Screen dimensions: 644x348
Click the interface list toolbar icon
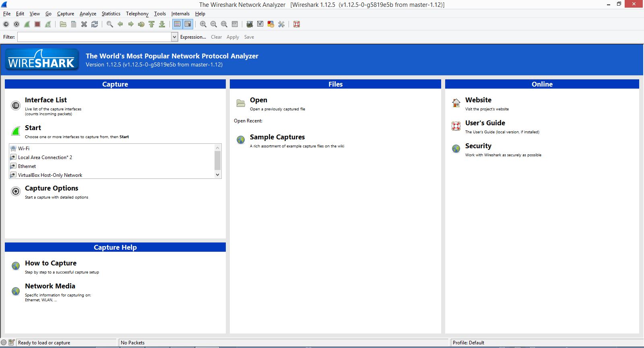point(6,24)
